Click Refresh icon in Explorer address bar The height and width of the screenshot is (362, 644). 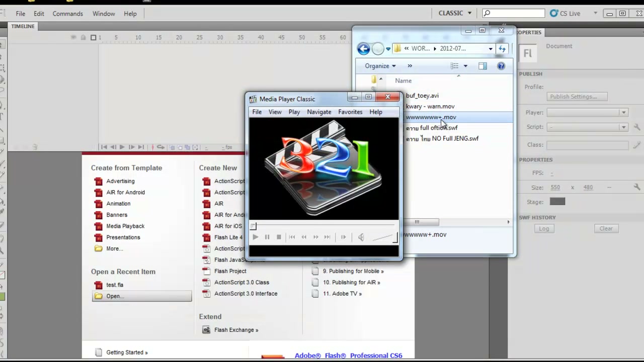502,49
